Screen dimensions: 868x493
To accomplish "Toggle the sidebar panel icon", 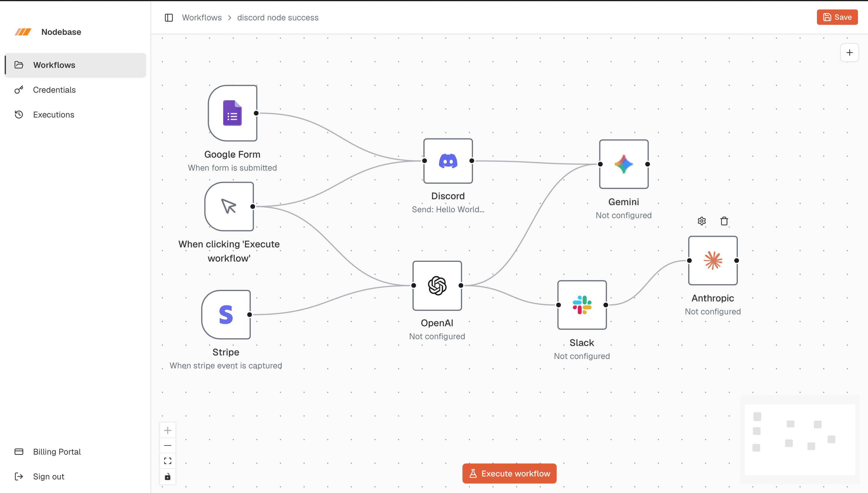I will pyautogui.click(x=169, y=18).
